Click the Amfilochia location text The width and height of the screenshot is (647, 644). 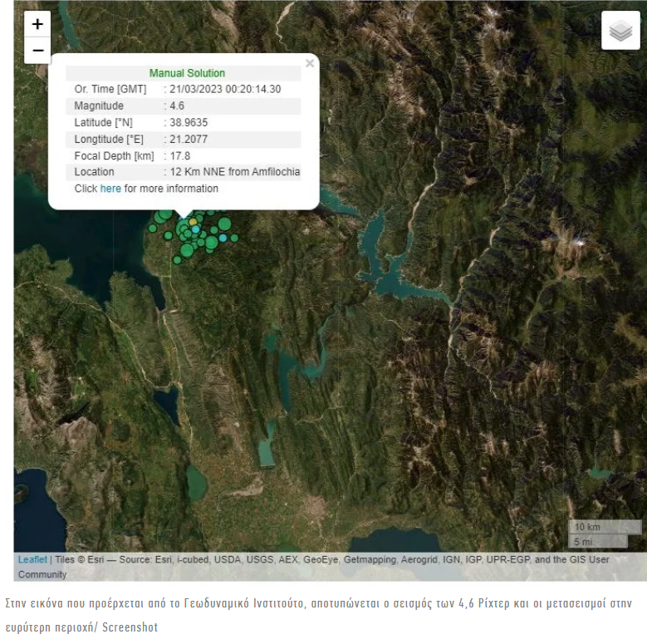[x=234, y=172]
